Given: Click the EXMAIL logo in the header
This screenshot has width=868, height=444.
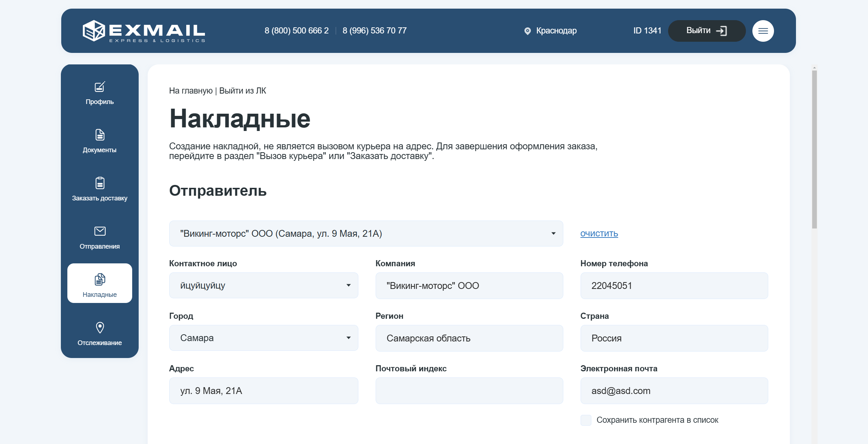Looking at the screenshot, I should pyautogui.click(x=144, y=31).
